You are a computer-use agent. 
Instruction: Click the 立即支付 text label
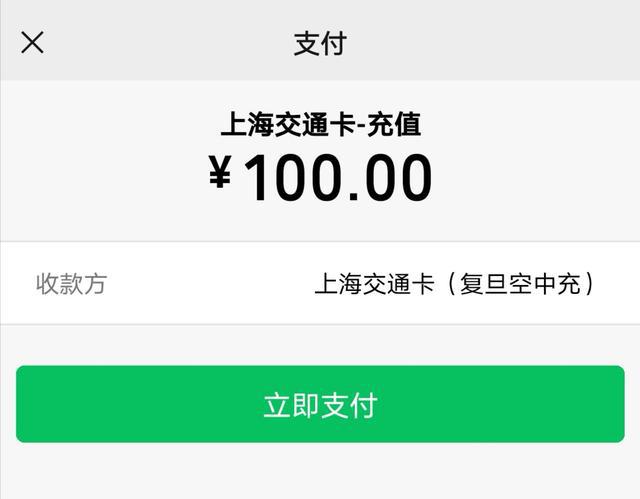tap(320, 405)
